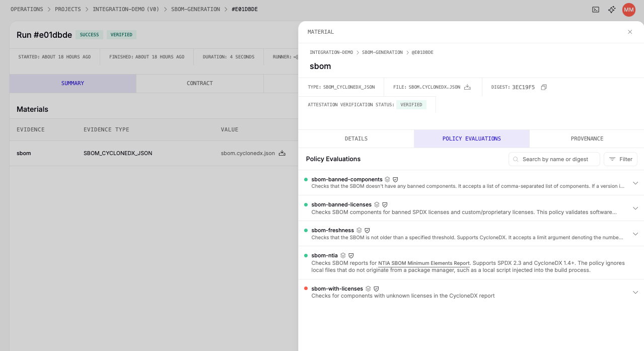Click the Duration: 4 seconds field
644x351 pixels.
[x=229, y=57]
